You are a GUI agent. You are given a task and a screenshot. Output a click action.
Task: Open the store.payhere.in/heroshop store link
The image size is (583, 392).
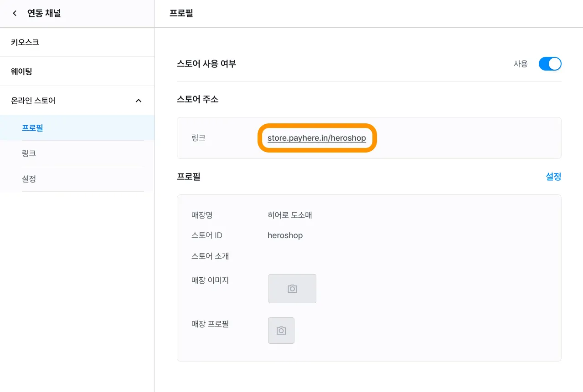pyautogui.click(x=317, y=138)
